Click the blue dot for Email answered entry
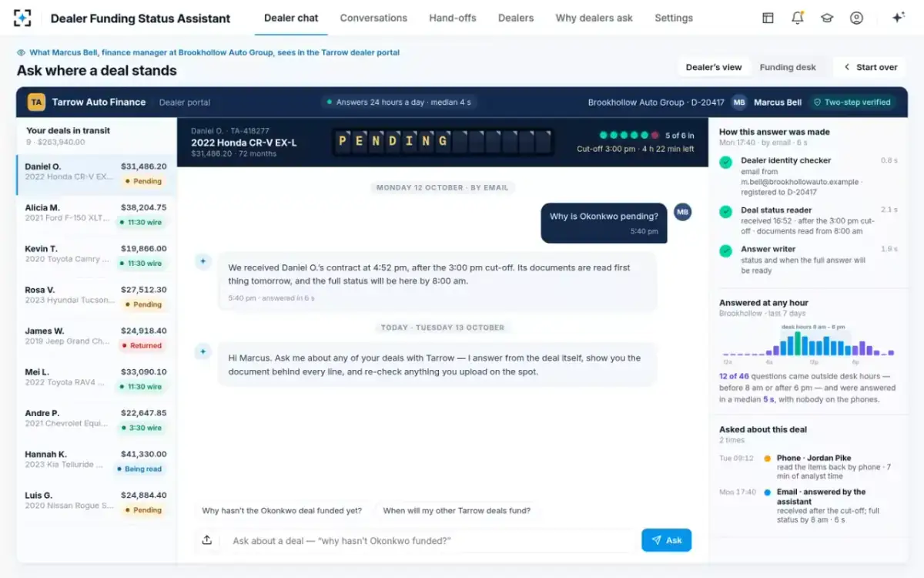 pos(767,492)
